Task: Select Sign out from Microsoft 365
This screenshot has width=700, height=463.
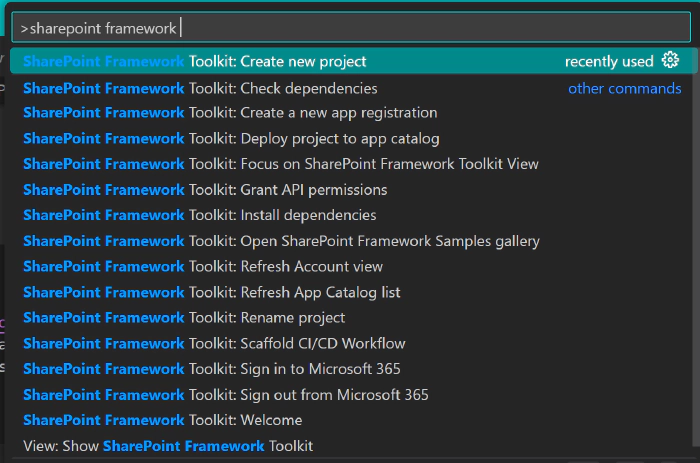Action: [x=226, y=395]
